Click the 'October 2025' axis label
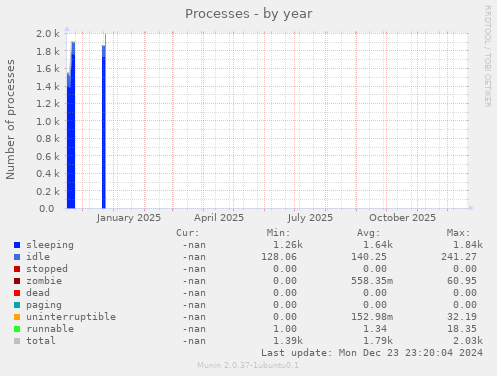 click(x=402, y=218)
